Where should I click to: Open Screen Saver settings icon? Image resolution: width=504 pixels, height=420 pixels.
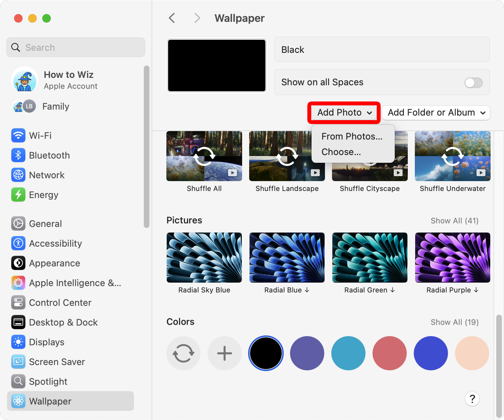(18, 362)
